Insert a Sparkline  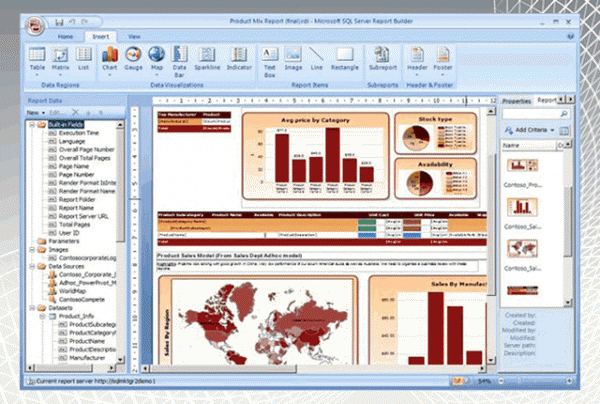pyautogui.click(x=207, y=59)
